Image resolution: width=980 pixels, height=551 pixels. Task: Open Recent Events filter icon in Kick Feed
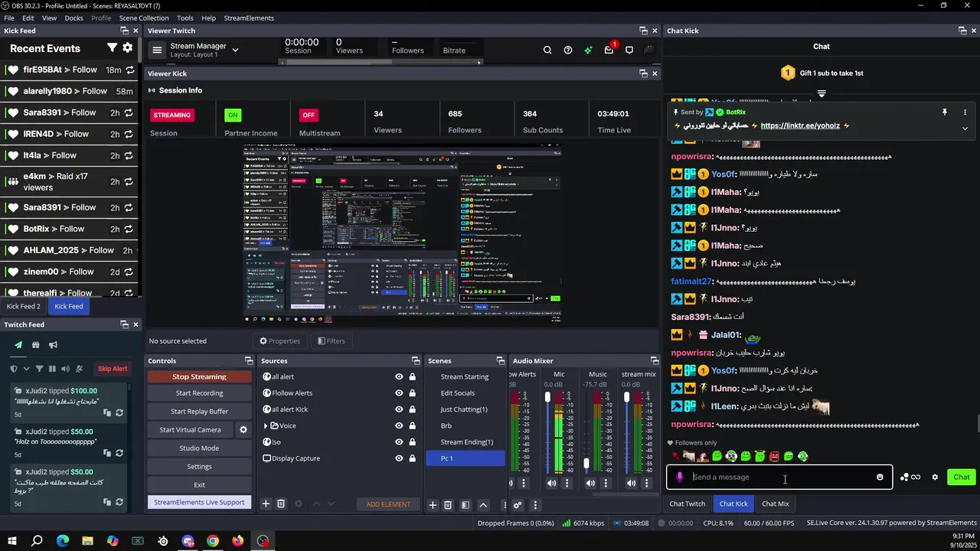pos(112,48)
